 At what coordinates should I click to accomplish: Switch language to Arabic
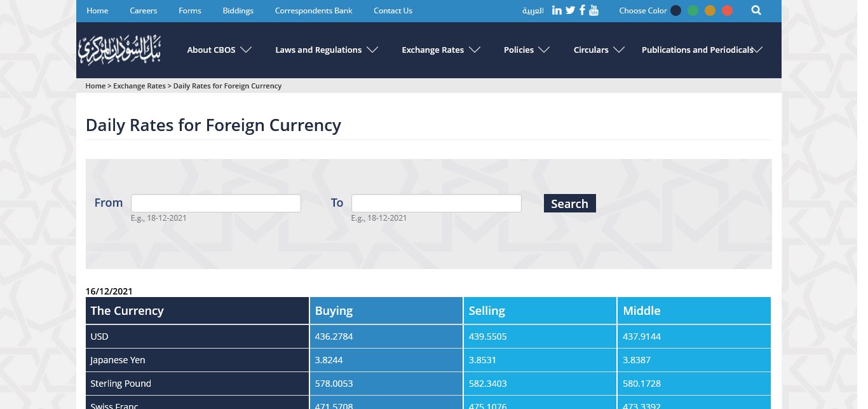(x=532, y=11)
